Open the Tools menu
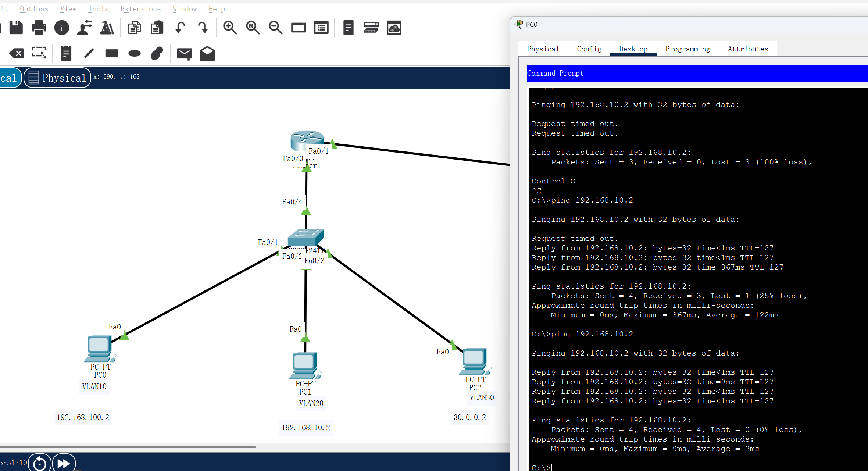The width and height of the screenshot is (868, 471). click(98, 9)
